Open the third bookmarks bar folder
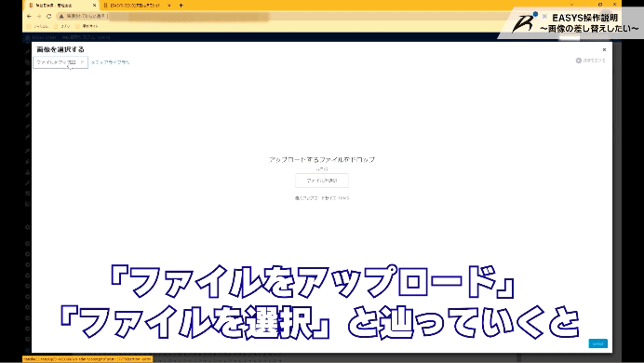Image resolution: width=644 pixels, height=363 pixels. (x=87, y=26)
